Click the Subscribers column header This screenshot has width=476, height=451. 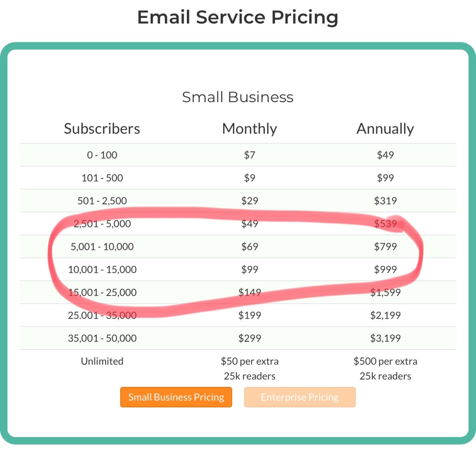(102, 129)
